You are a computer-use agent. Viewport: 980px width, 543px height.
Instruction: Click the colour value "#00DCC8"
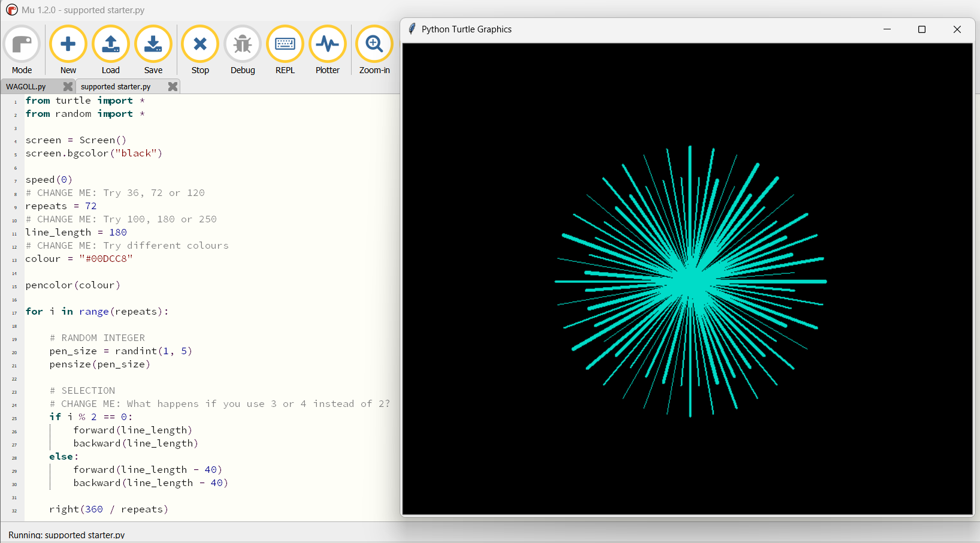(106, 259)
